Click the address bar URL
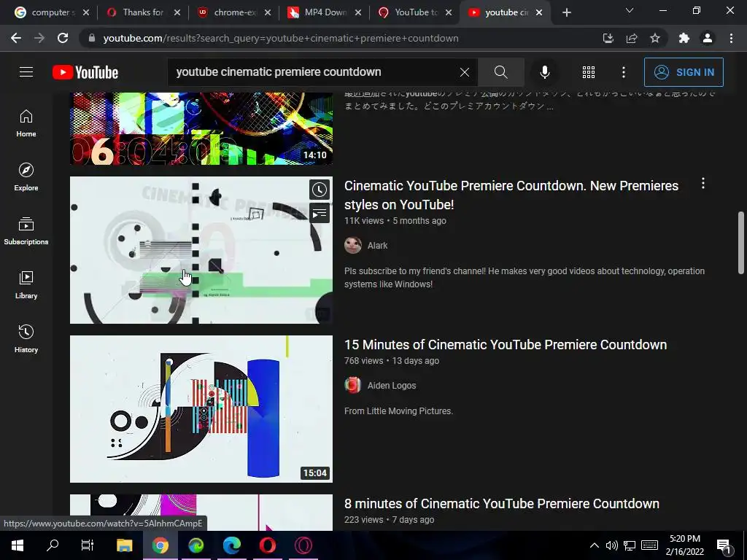This screenshot has width=747, height=560. click(281, 38)
